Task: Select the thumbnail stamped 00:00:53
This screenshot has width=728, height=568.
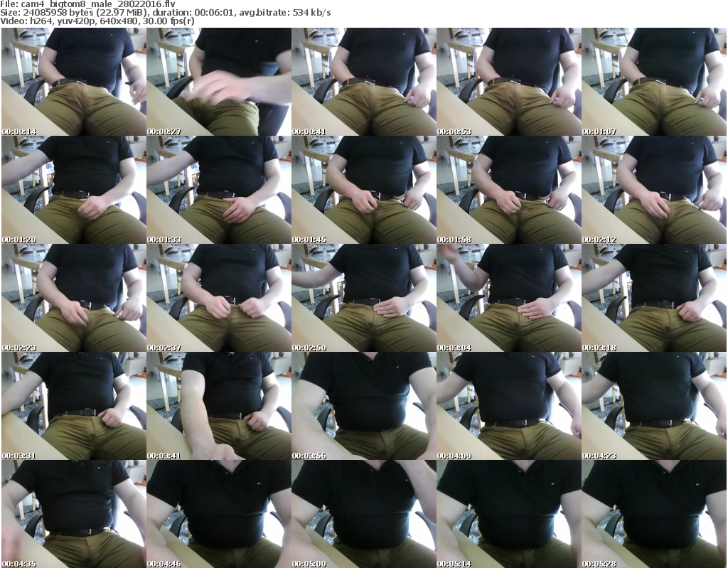Action: (509, 82)
